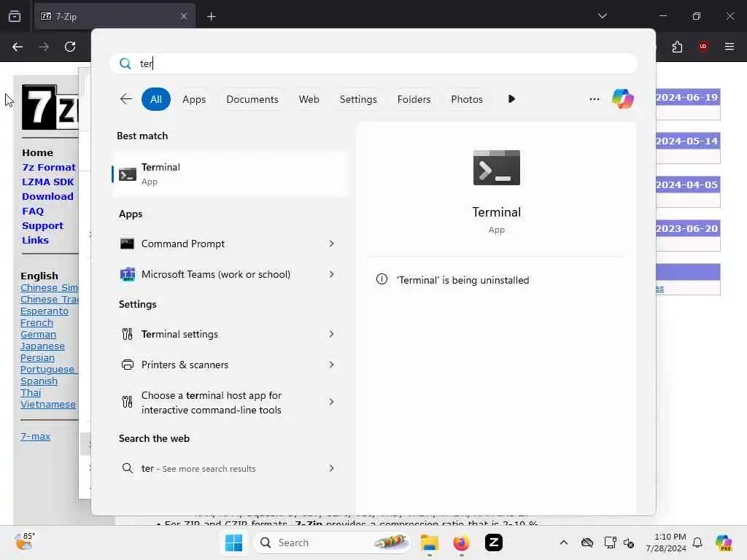The image size is (747, 560).
Task: Click the weather widget showing 85°
Action: pos(25,542)
